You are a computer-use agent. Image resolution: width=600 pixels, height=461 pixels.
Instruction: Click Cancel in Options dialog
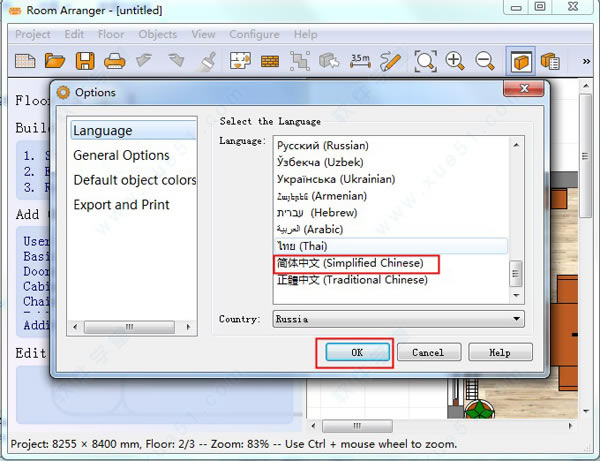point(429,352)
